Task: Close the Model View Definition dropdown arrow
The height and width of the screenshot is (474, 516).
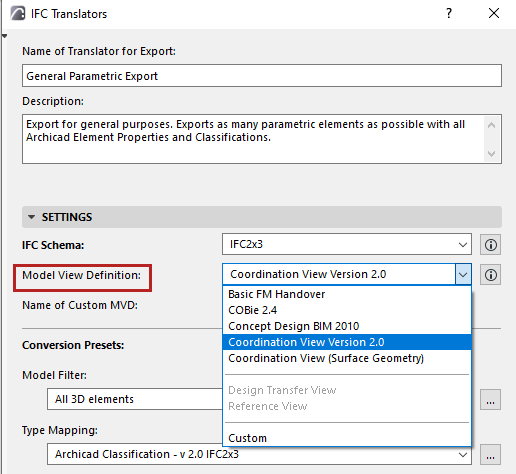Action: [x=463, y=274]
